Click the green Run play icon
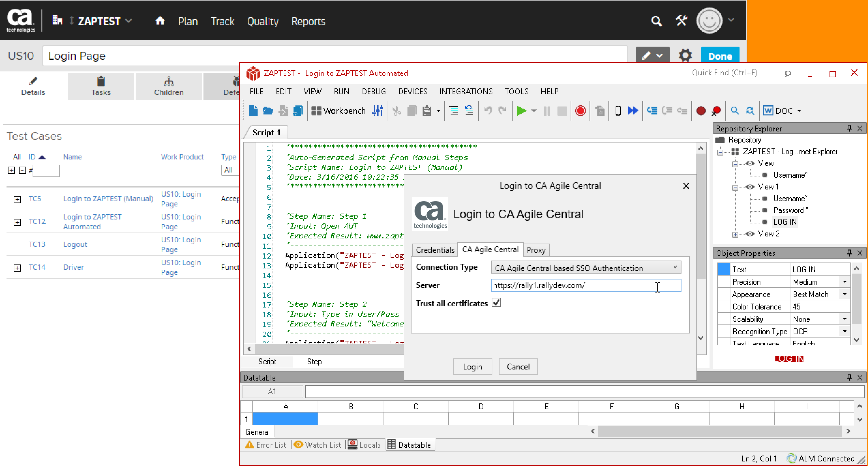868x466 pixels. (521, 111)
